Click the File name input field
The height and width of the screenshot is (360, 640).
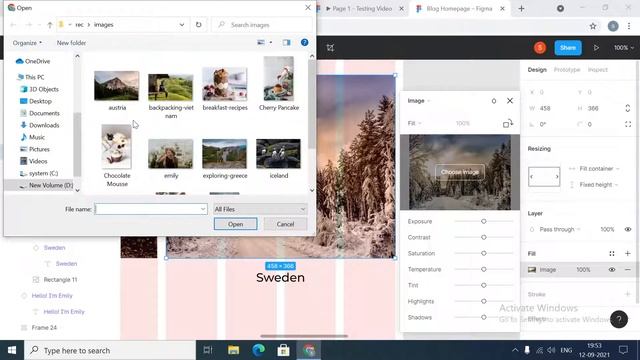[x=151, y=209]
